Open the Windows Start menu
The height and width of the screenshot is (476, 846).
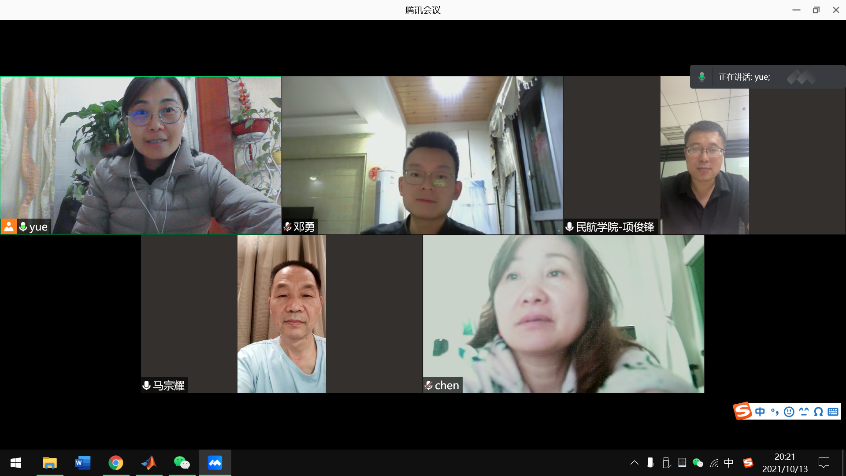[16, 463]
